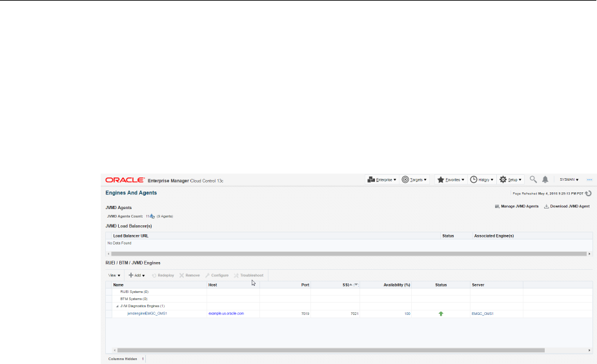This screenshot has height=364, width=597.
Task: Click left arrow of engines table scrollbar
Action: [115, 350]
